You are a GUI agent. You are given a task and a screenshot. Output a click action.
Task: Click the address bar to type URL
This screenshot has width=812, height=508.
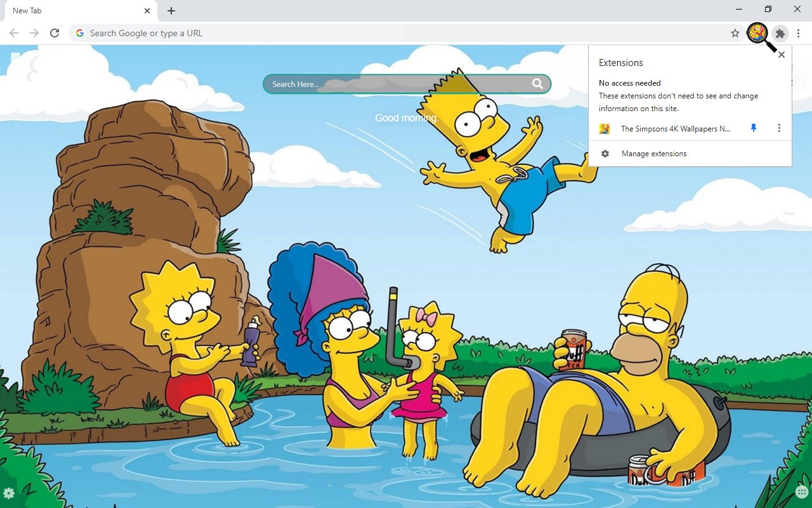pyautogui.click(x=406, y=33)
